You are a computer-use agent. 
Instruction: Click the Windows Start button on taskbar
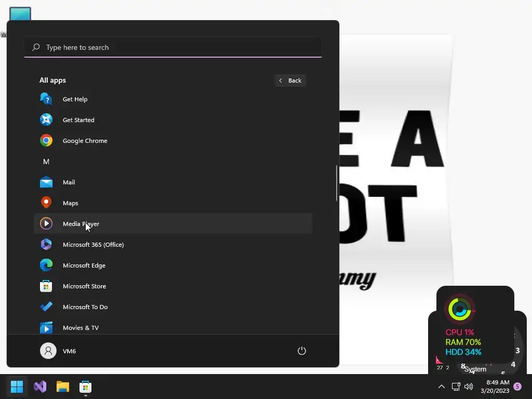pyautogui.click(x=17, y=387)
